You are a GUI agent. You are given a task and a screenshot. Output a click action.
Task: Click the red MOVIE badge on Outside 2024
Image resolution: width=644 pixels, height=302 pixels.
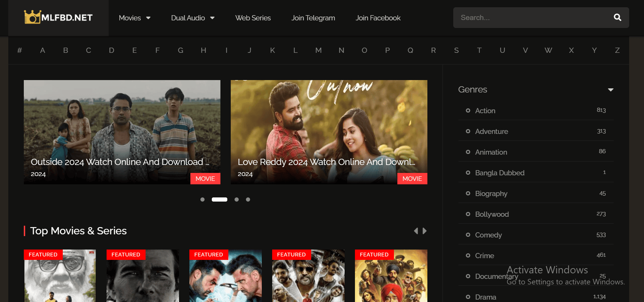(x=205, y=178)
